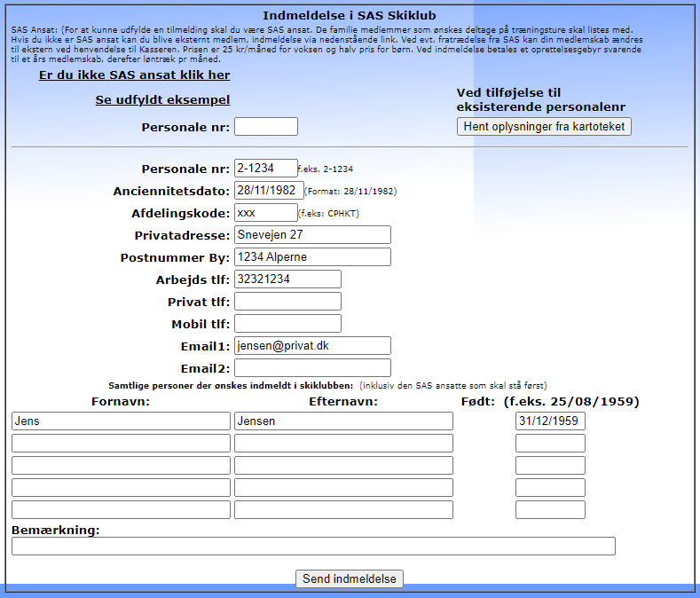Select Personale nr field containing 2-1234

pyautogui.click(x=266, y=168)
